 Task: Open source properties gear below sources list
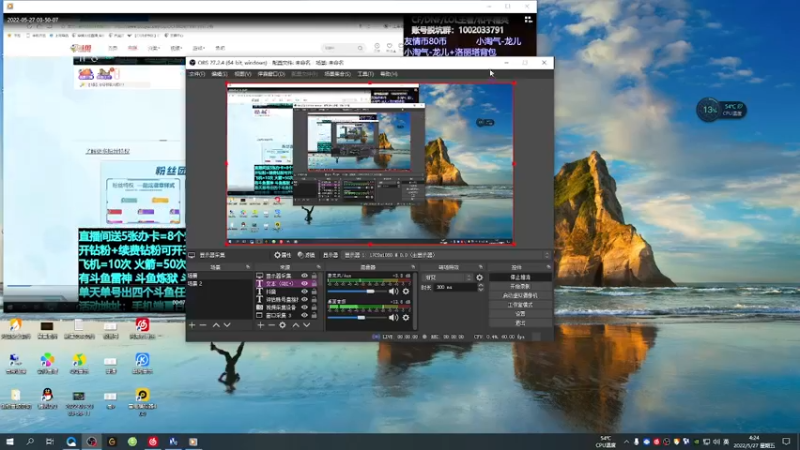(x=283, y=325)
